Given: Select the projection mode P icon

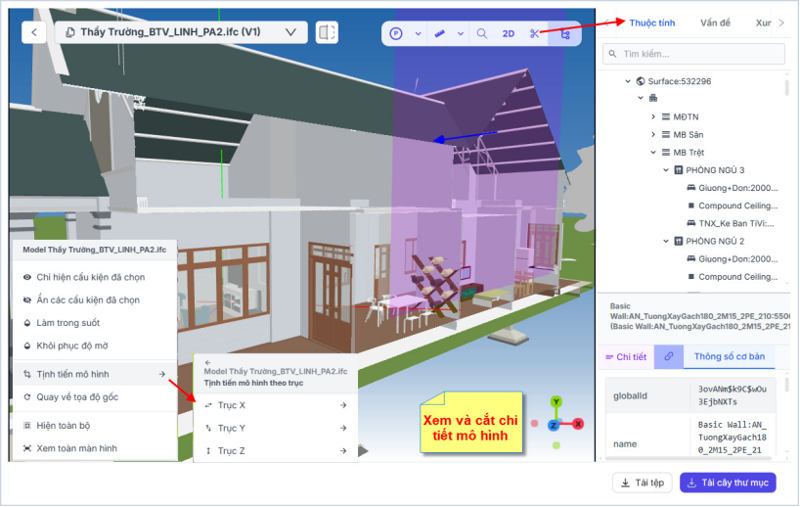Looking at the screenshot, I should coord(396,34).
